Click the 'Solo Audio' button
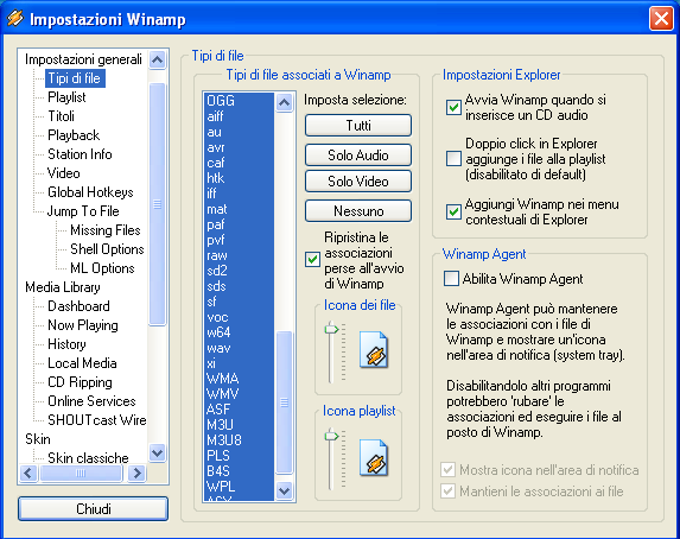 click(x=358, y=155)
